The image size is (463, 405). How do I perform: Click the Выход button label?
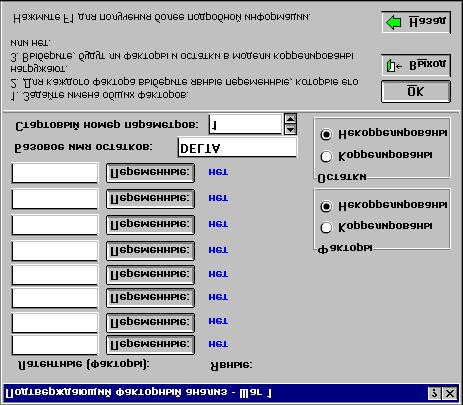[x=427, y=64]
